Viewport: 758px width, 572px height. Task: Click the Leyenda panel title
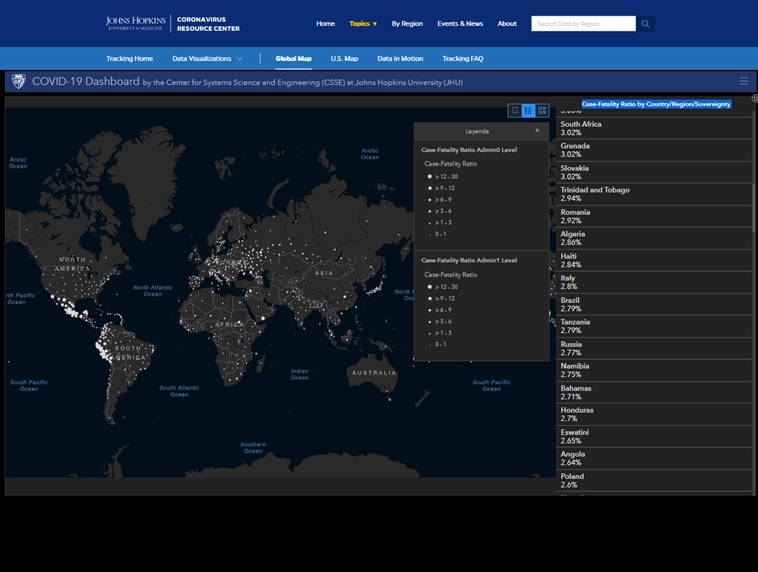[x=477, y=131]
